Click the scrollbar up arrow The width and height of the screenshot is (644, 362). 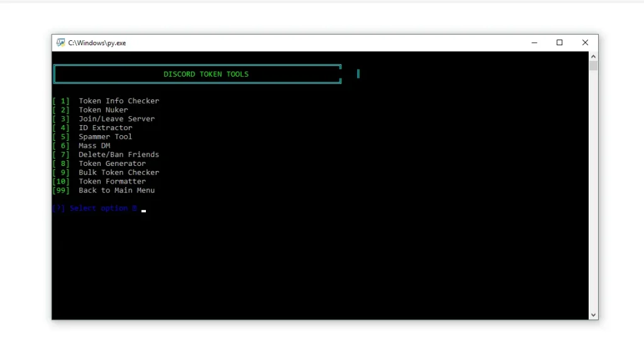click(593, 55)
